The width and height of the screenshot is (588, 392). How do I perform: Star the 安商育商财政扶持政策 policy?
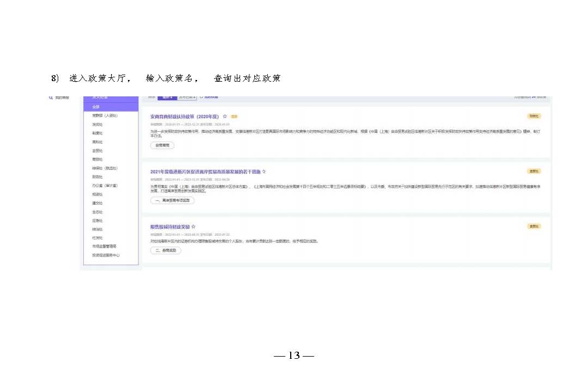[x=225, y=117]
